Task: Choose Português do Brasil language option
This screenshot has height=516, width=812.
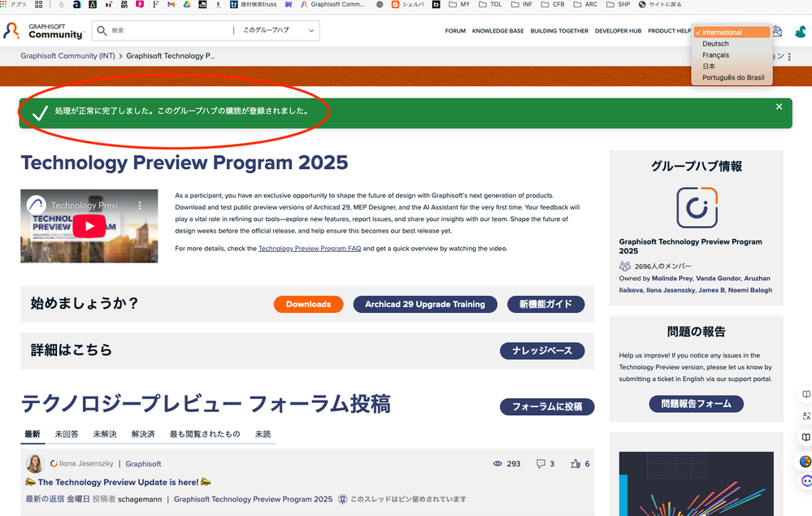Action: pyautogui.click(x=732, y=78)
